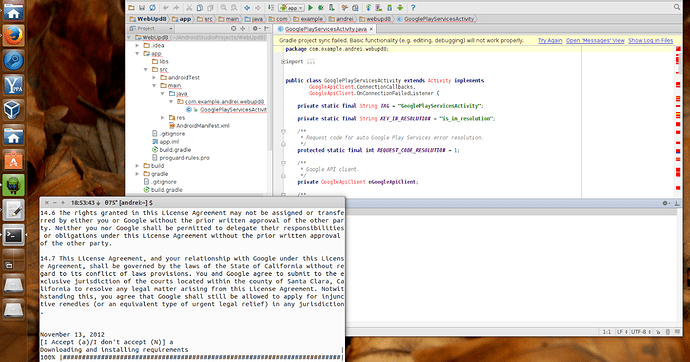Click Terminal icon in the launcher
The image size is (690, 362).
pyautogui.click(x=13, y=235)
